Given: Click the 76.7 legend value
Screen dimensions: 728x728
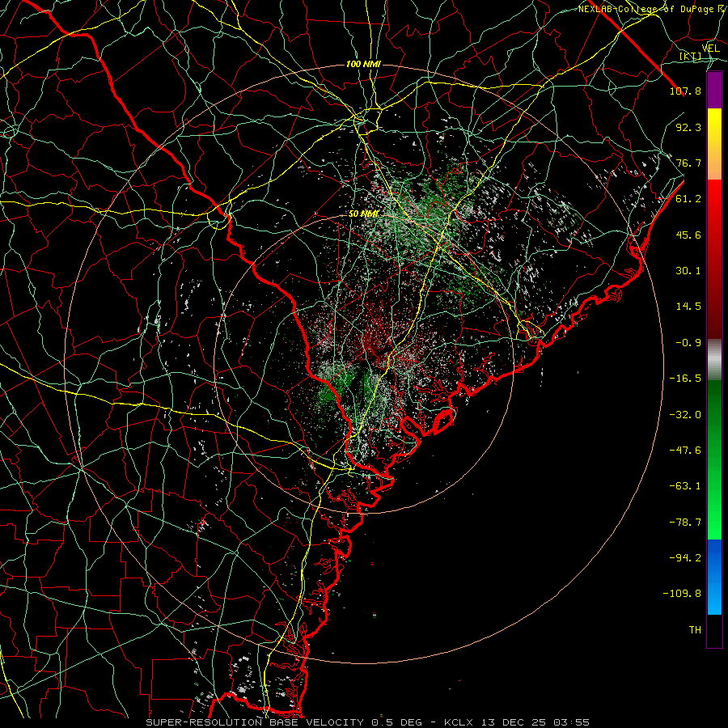Looking at the screenshot, I should click(x=688, y=163).
